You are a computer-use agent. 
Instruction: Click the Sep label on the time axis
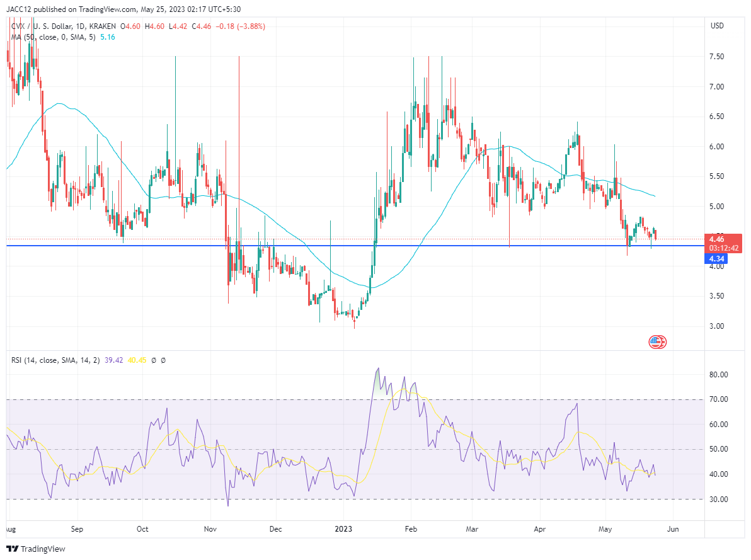point(77,529)
